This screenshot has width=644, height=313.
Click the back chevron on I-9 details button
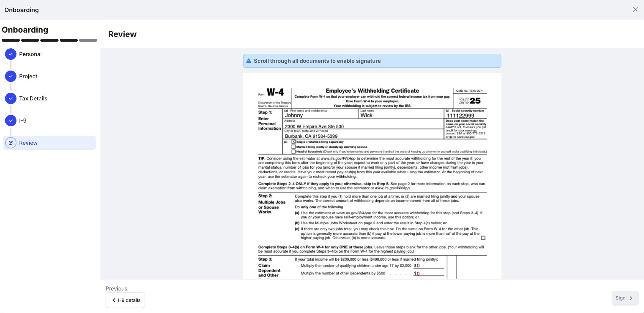(114, 300)
